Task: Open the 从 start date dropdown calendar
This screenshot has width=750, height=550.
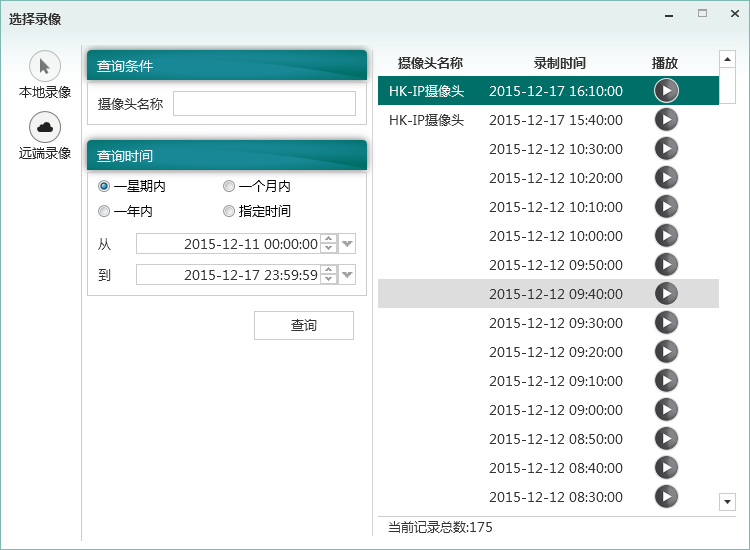Action: [x=347, y=244]
